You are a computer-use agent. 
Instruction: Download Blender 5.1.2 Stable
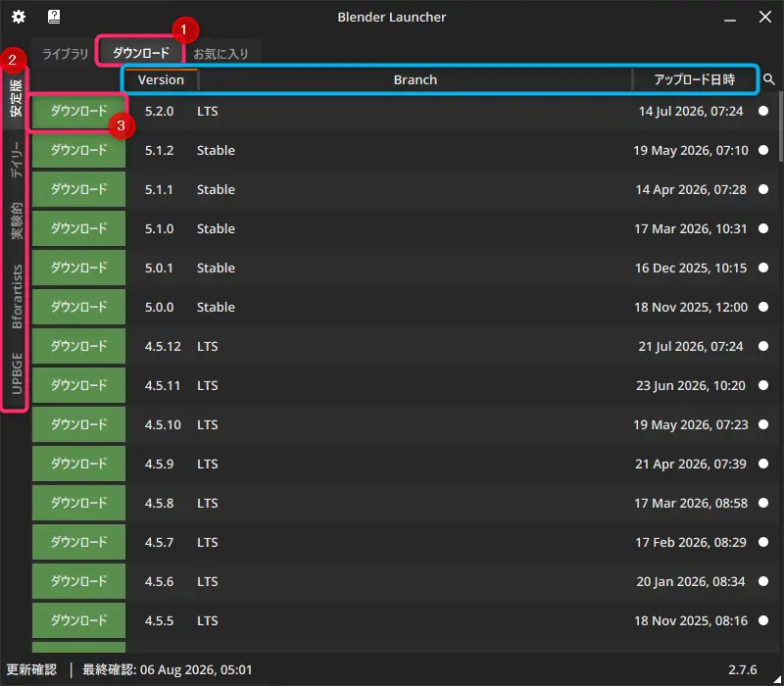point(79,150)
